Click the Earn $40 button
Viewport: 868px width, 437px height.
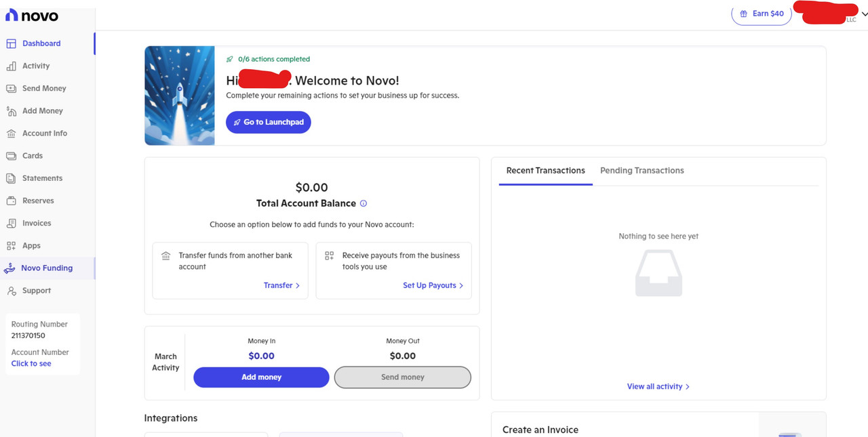(x=762, y=14)
